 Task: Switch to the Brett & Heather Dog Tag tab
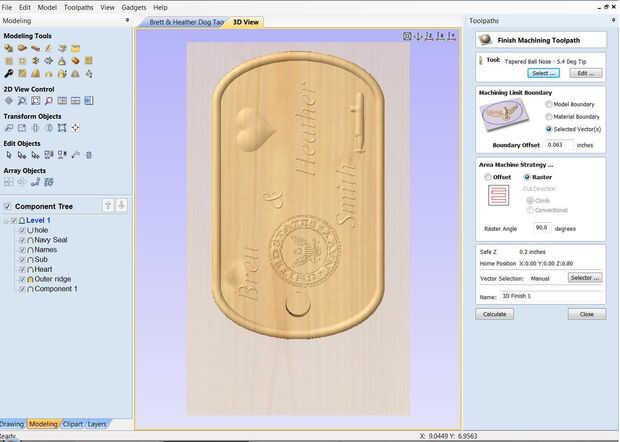(186, 22)
